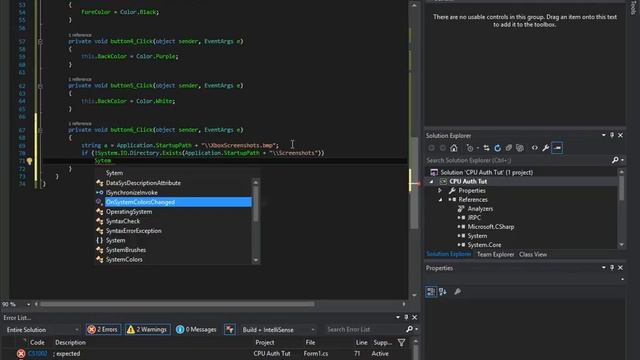This screenshot has height=360, width=640.
Task: Click Sync with Active Document icon
Action: tap(486, 148)
